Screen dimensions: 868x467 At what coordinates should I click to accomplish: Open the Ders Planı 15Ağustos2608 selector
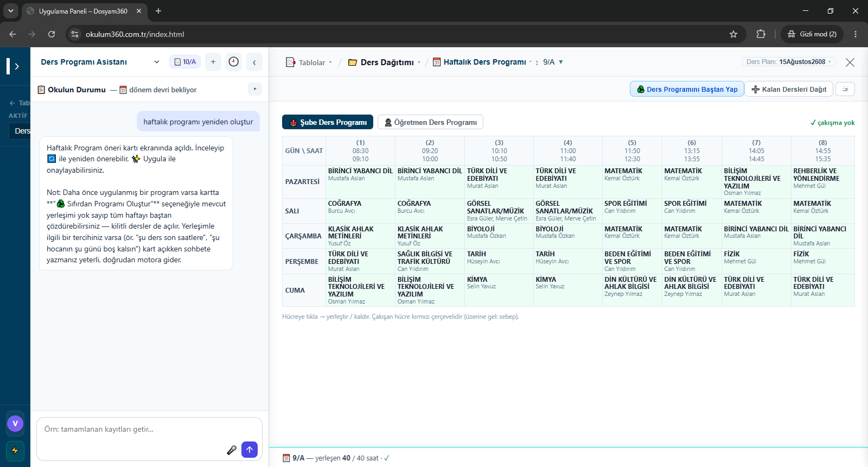(789, 62)
